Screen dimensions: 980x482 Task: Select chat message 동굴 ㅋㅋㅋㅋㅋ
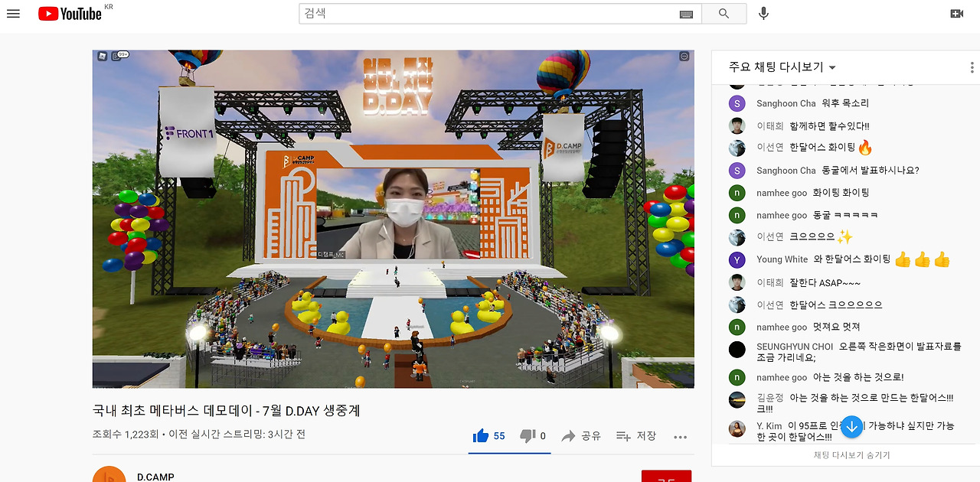pyautogui.click(x=845, y=215)
